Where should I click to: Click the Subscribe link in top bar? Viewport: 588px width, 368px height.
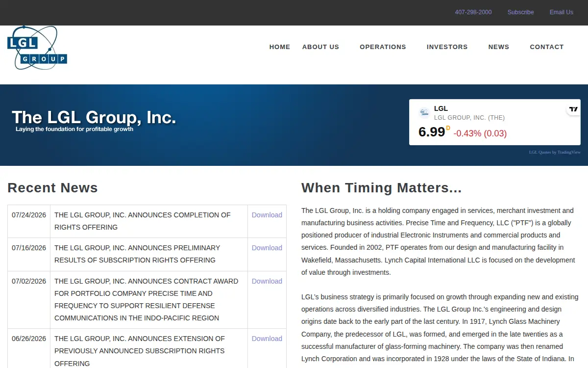coord(520,12)
